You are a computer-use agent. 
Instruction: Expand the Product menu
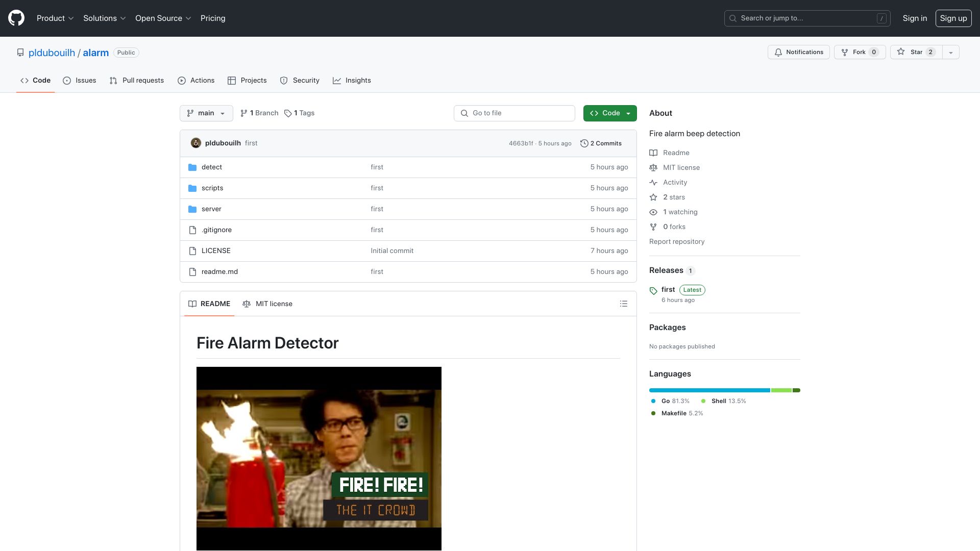click(x=55, y=18)
